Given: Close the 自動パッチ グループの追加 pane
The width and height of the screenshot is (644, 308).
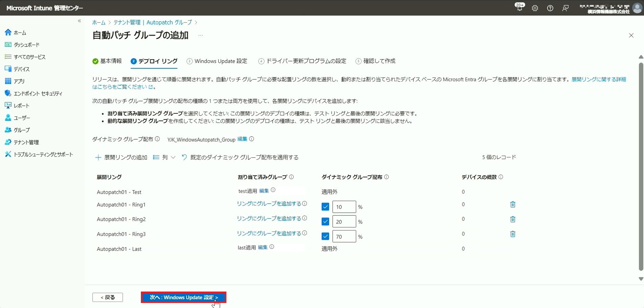Looking at the screenshot, I should click(631, 35).
